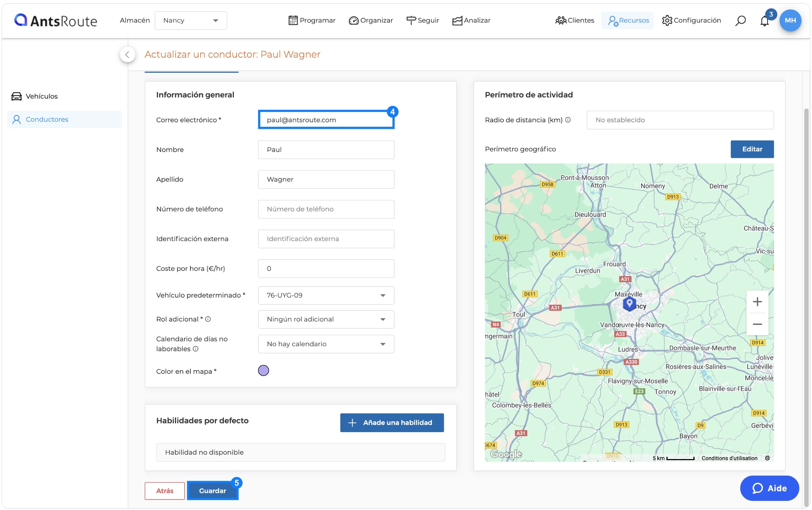Zoom in on the map

pos(757,302)
